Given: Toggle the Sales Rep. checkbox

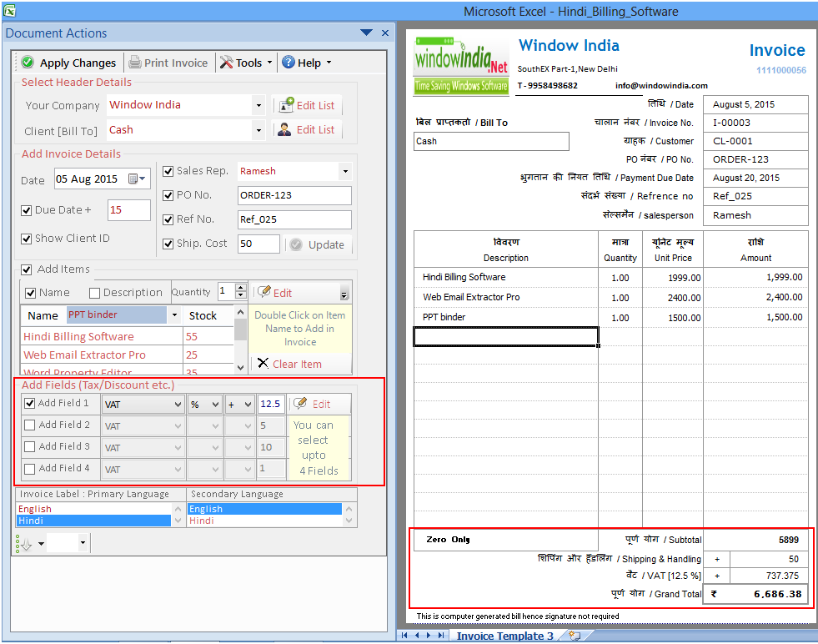Looking at the screenshot, I should tap(168, 171).
